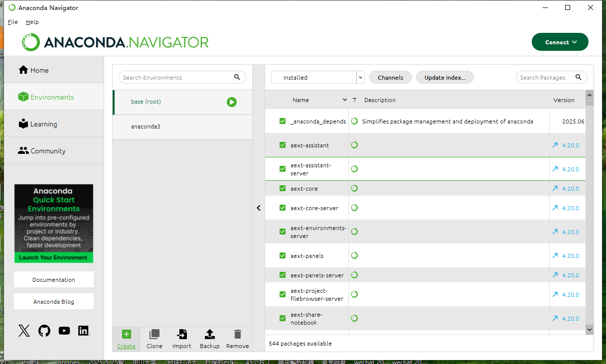Image resolution: width=606 pixels, height=364 pixels.
Task: Toggle the aext-panels-server checkbox
Action: click(x=283, y=275)
